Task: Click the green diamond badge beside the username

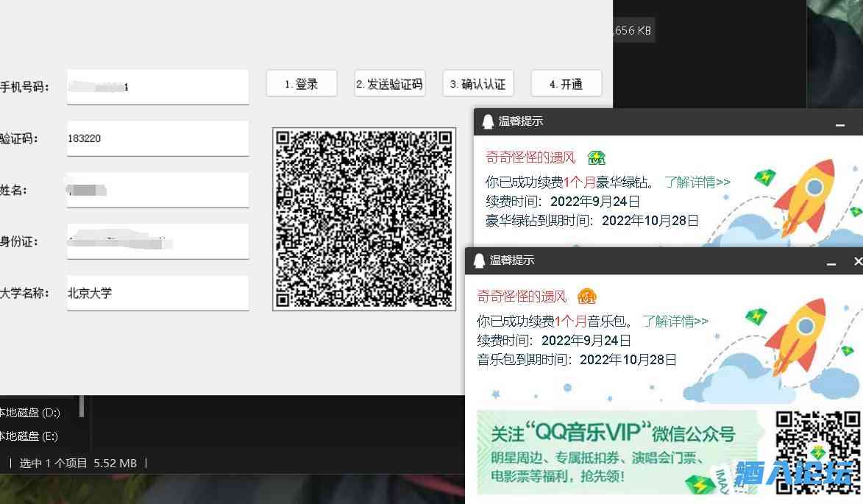Action: pos(596,157)
